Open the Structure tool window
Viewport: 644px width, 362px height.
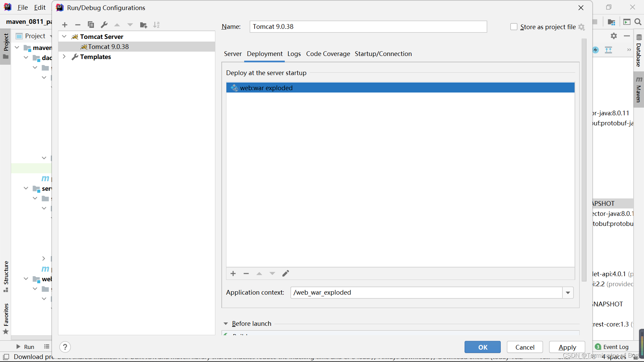[6, 277]
